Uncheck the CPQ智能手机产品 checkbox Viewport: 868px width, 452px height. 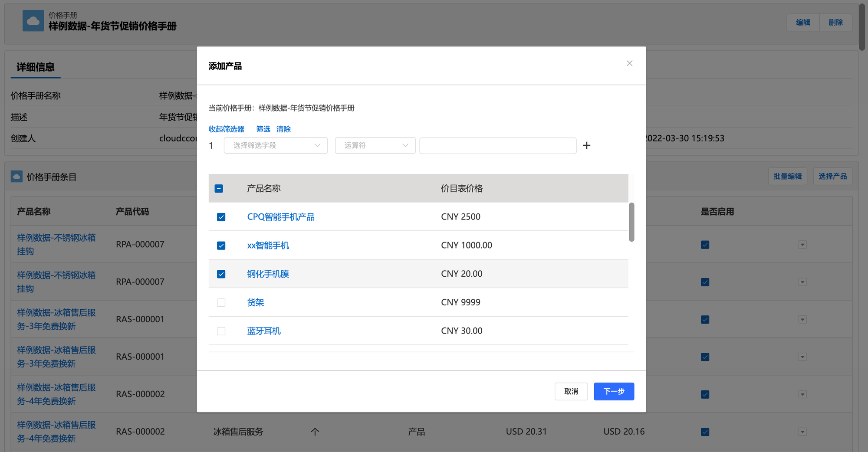[x=221, y=217]
